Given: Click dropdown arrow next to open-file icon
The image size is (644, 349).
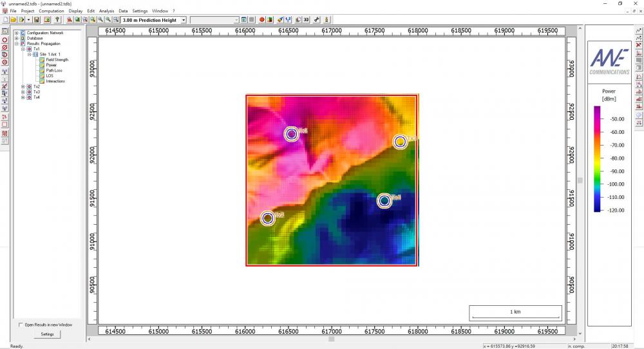Looking at the screenshot, I should pos(28,20).
